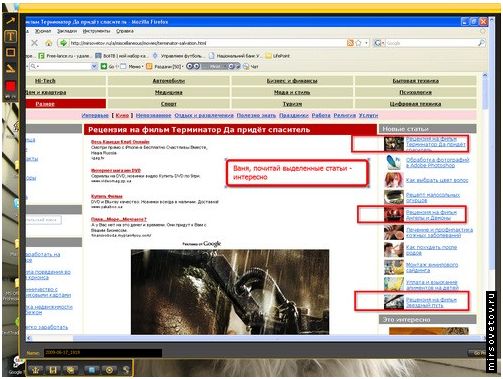Click the blue square icon in bottom toolbar

[x=91, y=370]
